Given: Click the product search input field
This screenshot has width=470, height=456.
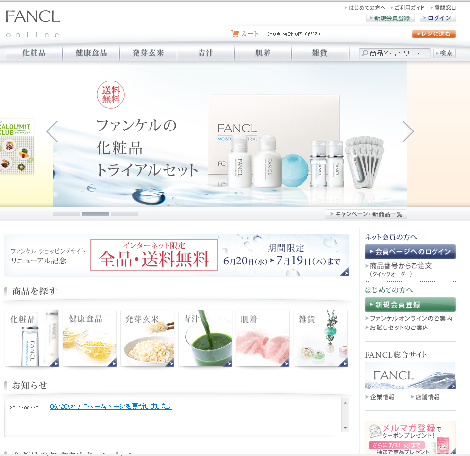Looking at the screenshot, I should (x=395, y=53).
